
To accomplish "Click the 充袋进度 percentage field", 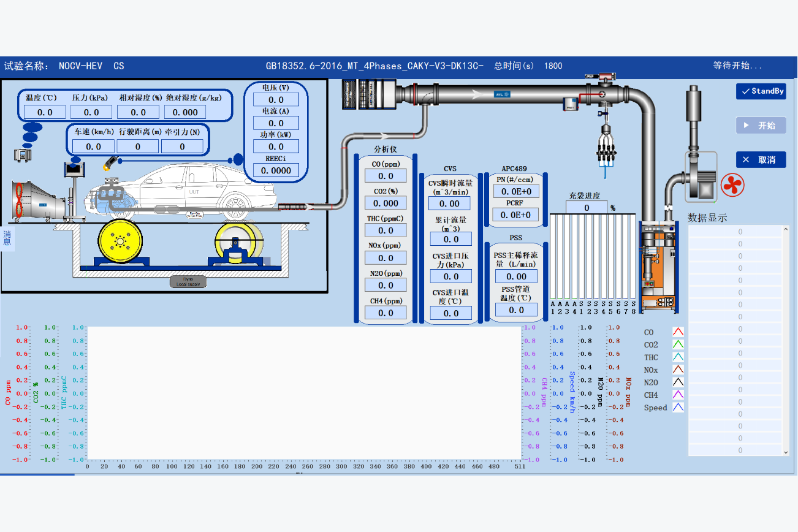I will [x=587, y=208].
